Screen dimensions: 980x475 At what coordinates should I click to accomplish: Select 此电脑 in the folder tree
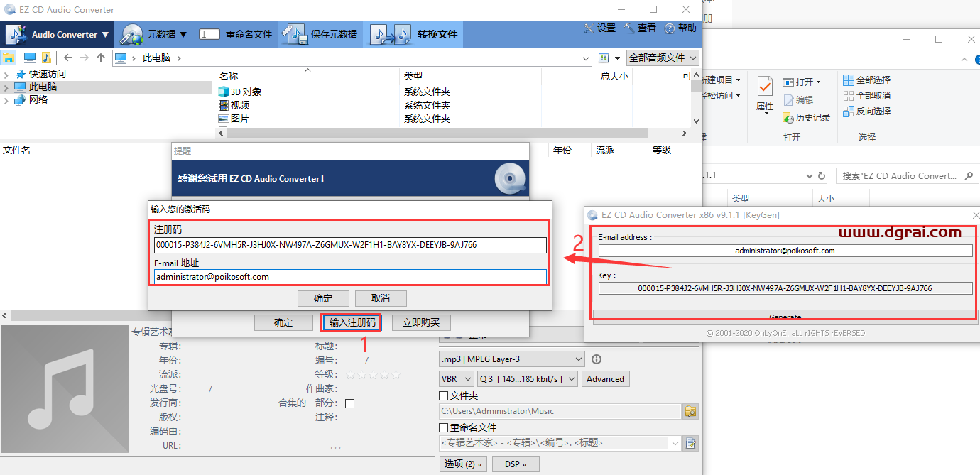[x=43, y=87]
